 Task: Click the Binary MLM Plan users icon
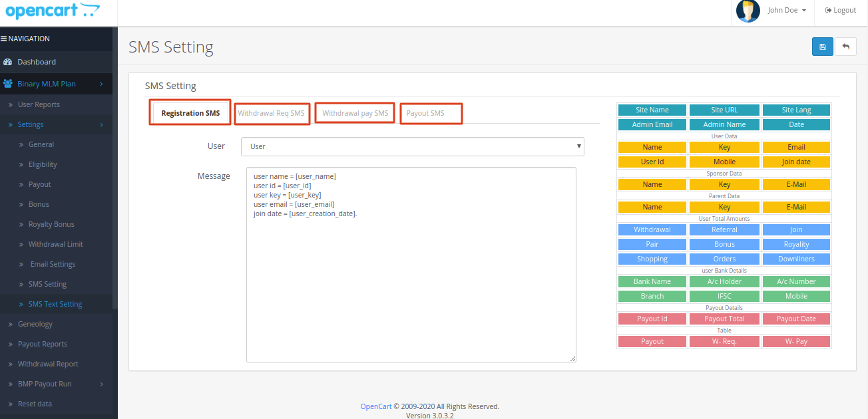[8, 84]
